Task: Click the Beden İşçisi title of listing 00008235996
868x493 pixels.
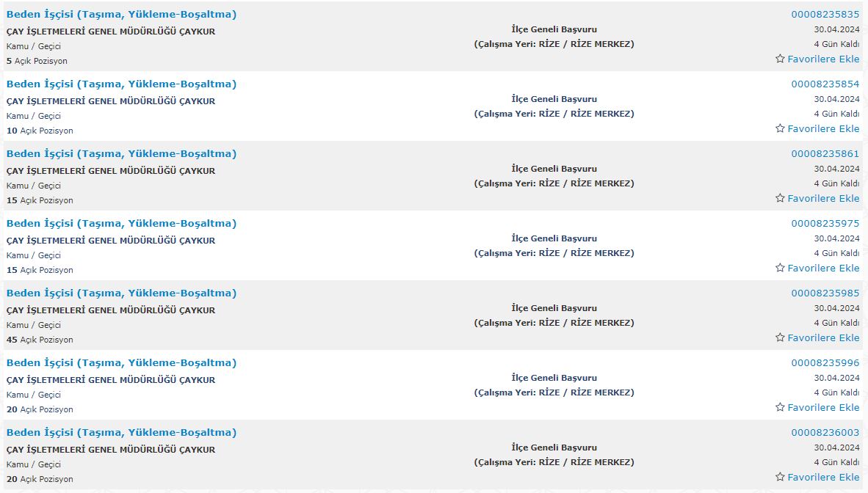Action: [121, 363]
